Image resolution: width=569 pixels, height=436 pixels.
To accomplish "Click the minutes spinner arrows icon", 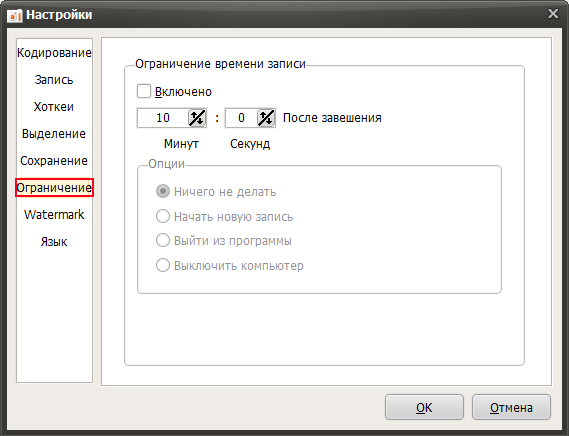I will (197, 118).
